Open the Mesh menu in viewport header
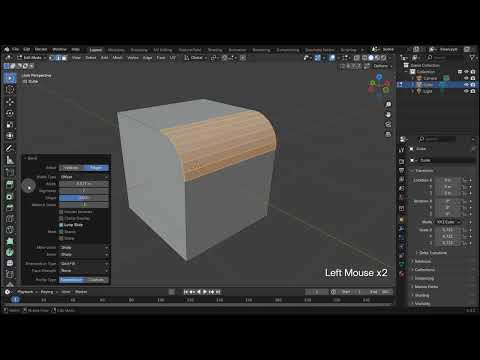 click(x=117, y=58)
